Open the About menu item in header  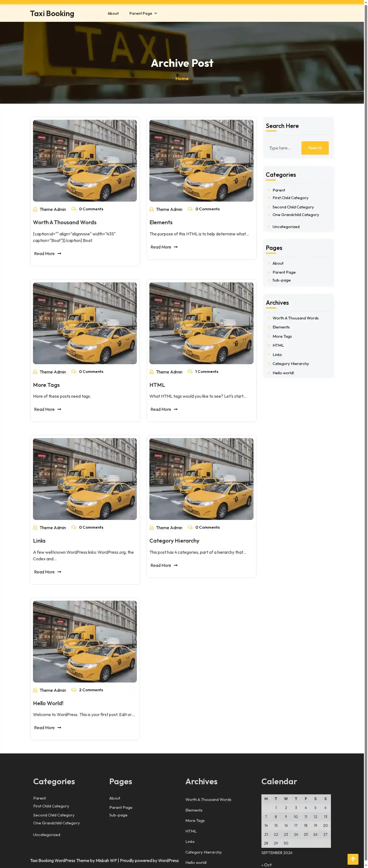113,13
